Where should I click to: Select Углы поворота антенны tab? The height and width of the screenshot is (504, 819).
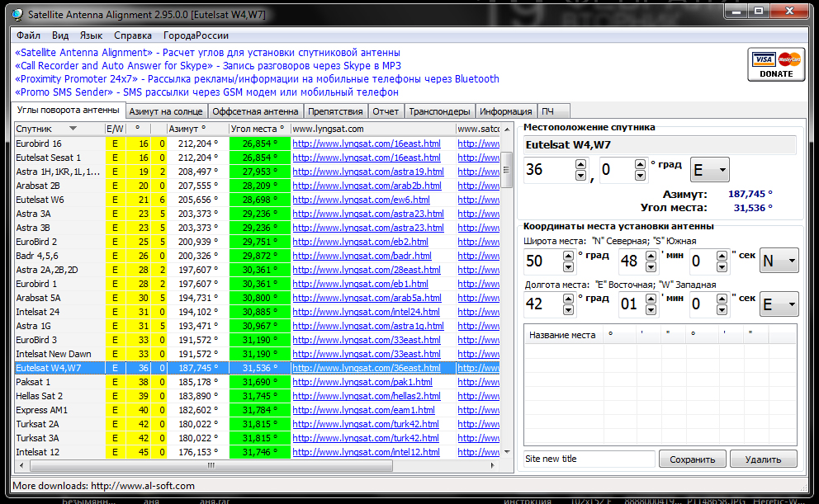point(68,110)
